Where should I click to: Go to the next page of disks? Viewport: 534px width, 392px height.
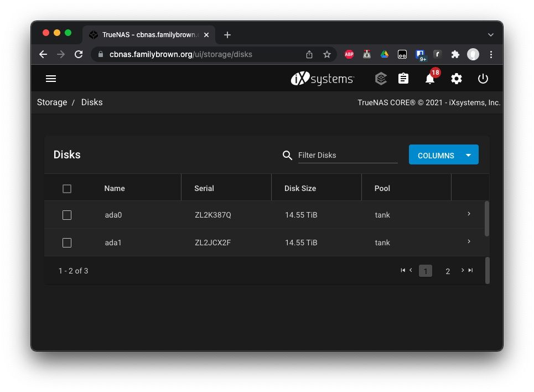click(463, 270)
